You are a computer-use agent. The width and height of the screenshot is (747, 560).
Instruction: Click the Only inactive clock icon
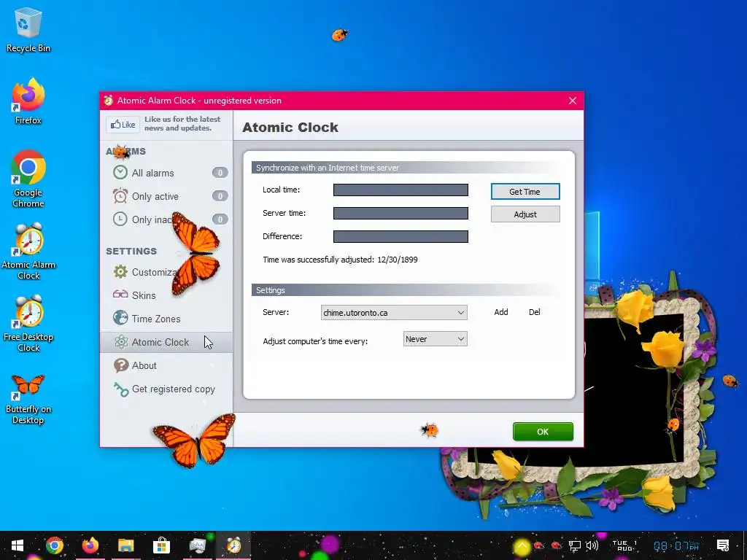pyautogui.click(x=120, y=219)
